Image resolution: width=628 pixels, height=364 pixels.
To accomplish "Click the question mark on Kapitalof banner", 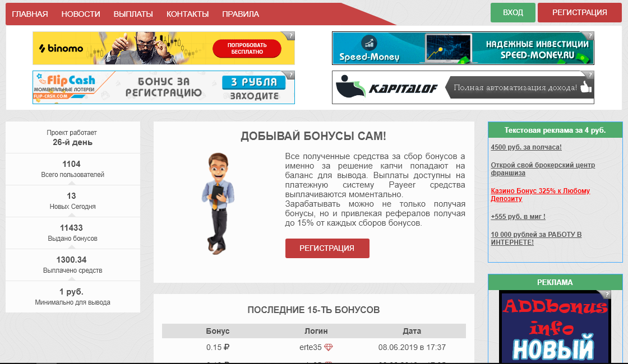I will [590, 75].
